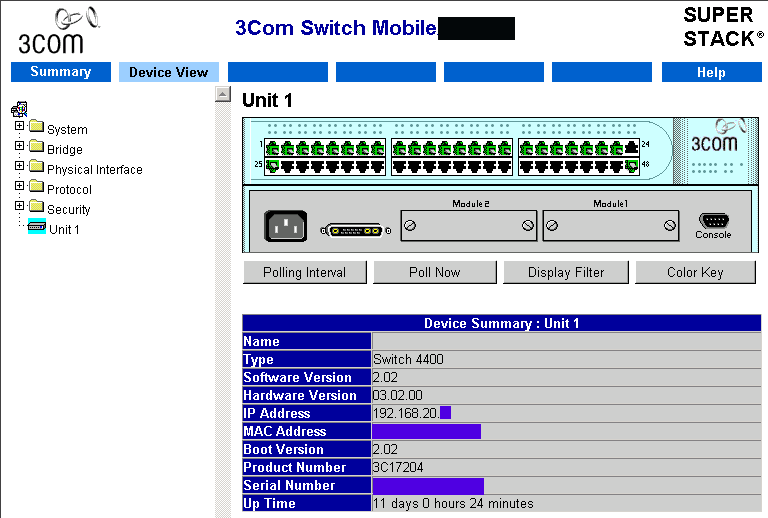
Task: Click the Poll Now button
Action: tap(435, 272)
